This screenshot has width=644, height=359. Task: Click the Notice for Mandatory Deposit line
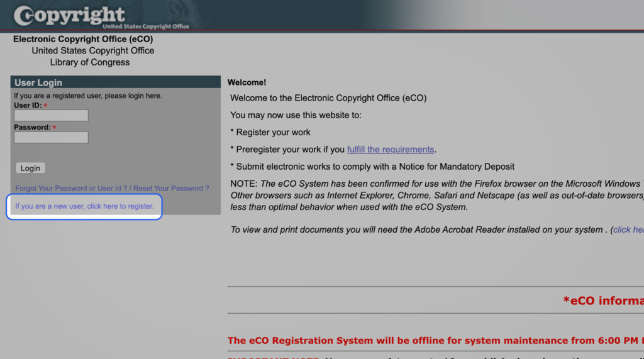(x=372, y=167)
